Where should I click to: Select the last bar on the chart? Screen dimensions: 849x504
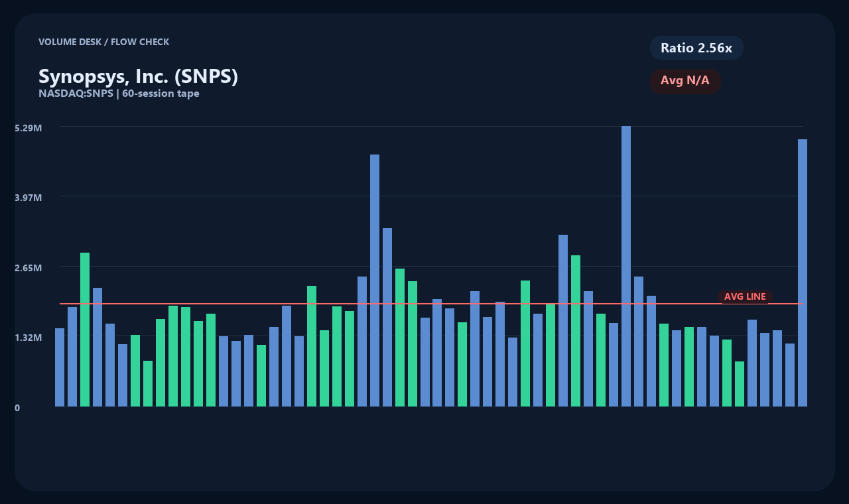pos(803,273)
